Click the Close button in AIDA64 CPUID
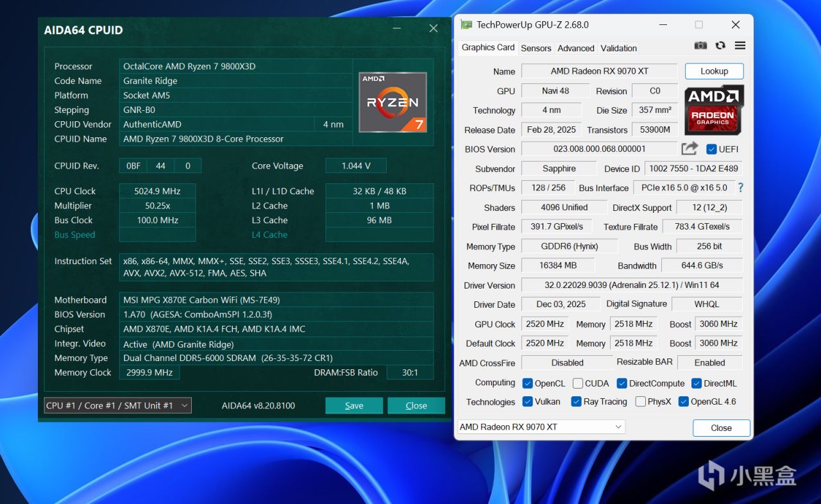The image size is (821, 504). [x=416, y=405]
